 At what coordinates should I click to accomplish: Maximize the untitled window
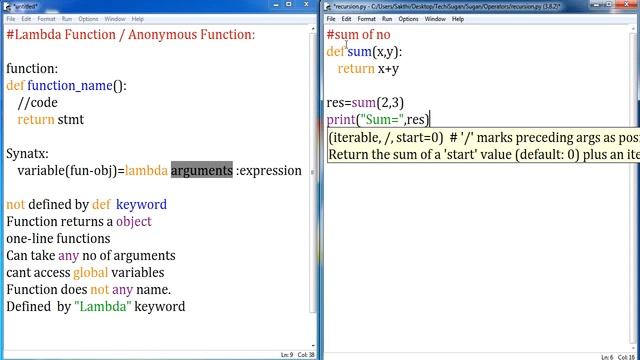coord(289,4)
